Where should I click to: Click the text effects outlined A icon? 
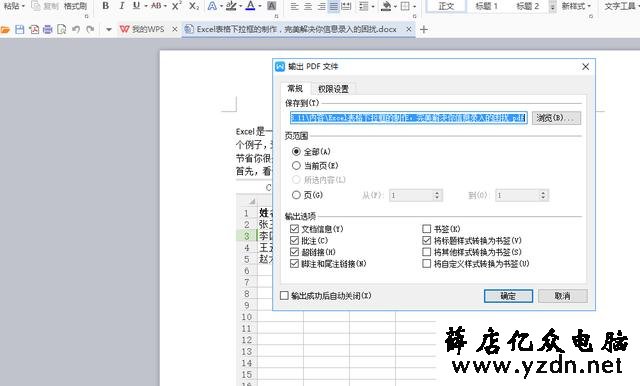click(x=212, y=6)
